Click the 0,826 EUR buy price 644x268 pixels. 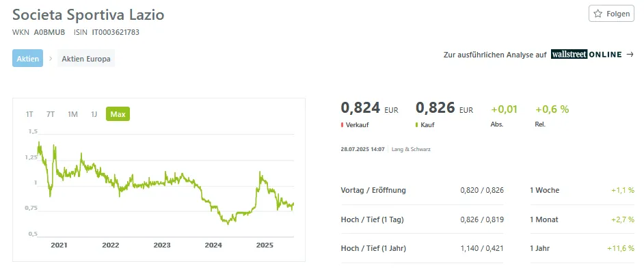444,108
